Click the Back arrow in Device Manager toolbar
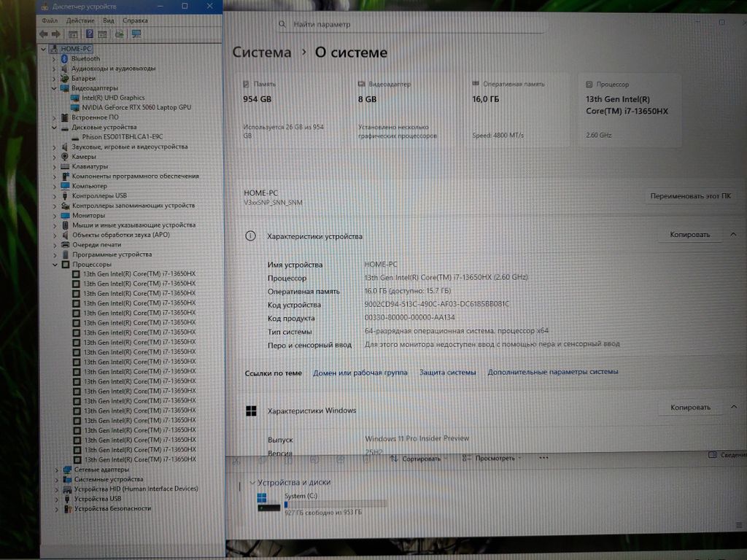The width and height of the screenshot is (747, 560). (44, 34)
